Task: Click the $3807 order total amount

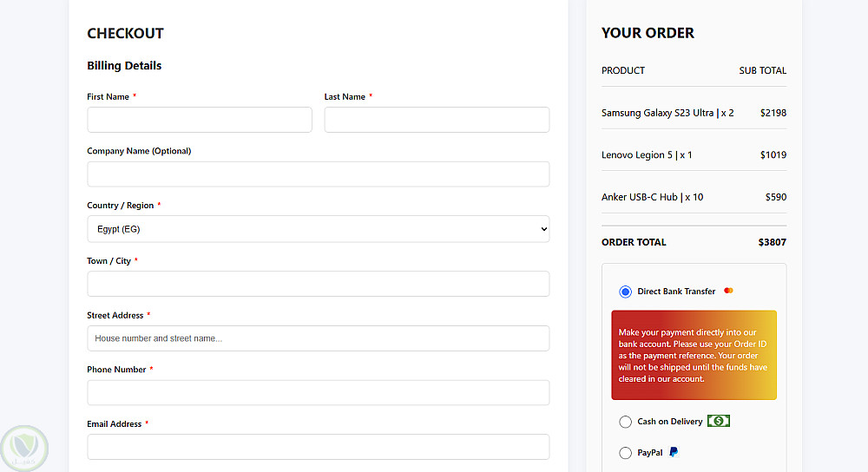Action: click(x=773, y=242)
